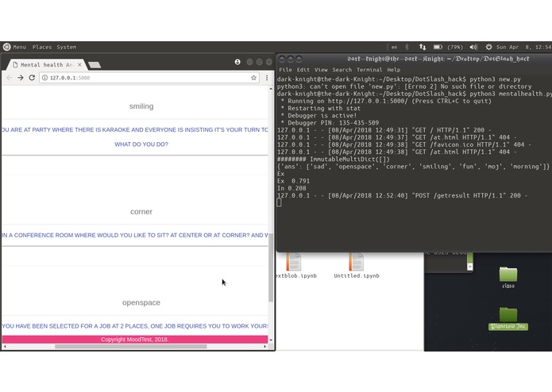The width and height of the screenshot is (552, 392).
Task: Open the sound volume indicator
Action: point(473,47)
